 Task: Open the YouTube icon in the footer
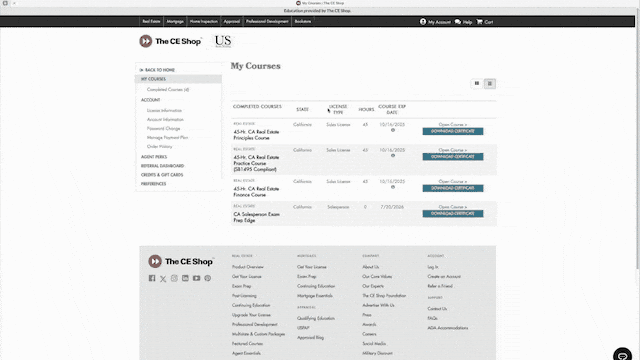196,278
